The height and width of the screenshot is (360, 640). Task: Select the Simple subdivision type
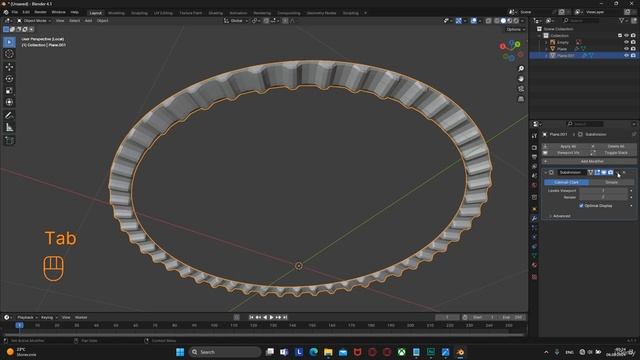611,182
